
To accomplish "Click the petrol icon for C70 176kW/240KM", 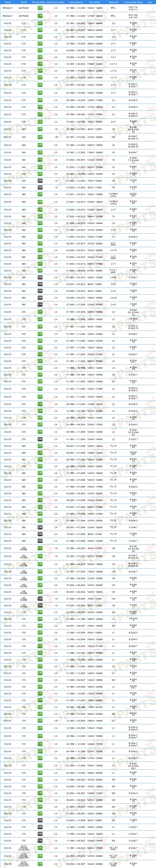I will coord(40,64).
